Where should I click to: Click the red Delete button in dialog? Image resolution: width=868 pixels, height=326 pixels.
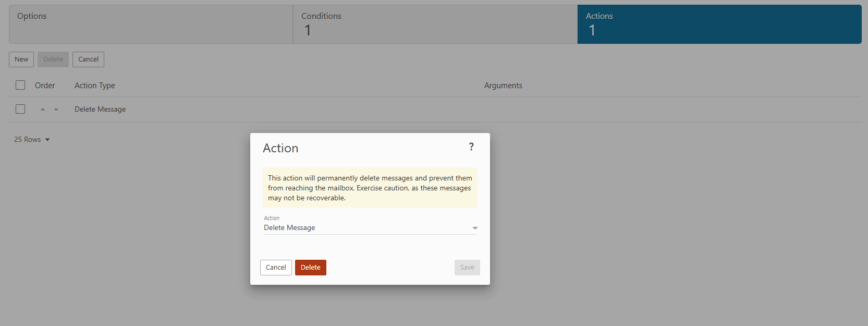310,268
